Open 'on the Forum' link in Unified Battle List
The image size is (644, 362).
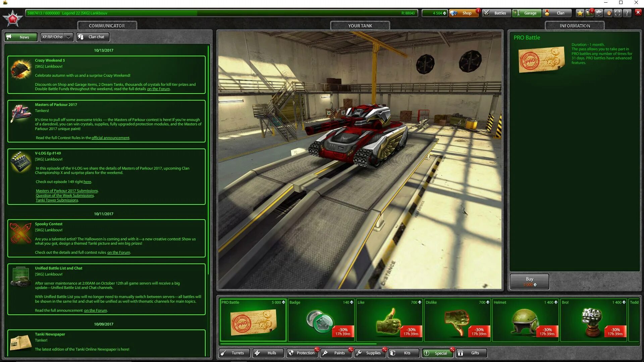click(96, 310)
